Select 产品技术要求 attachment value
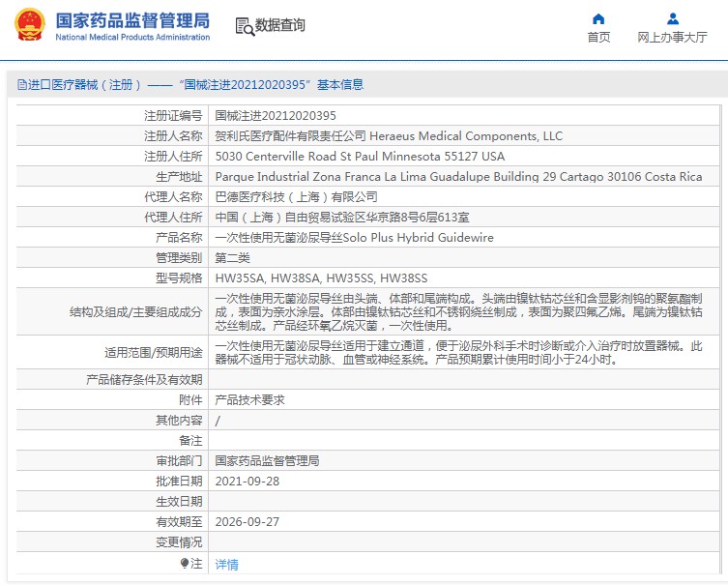728x585 pixels. pyautogui.click(x=249, y=400)
